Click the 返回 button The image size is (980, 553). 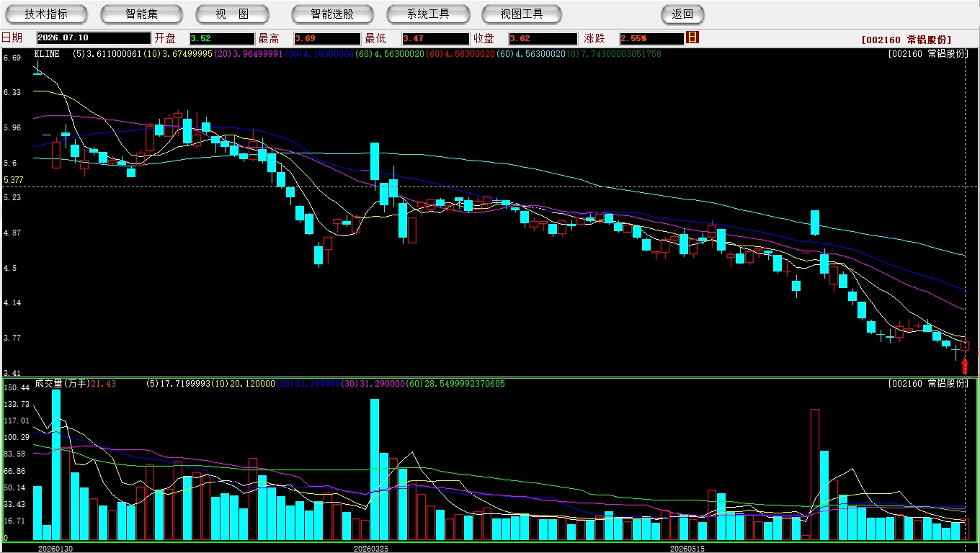(682, 14)
